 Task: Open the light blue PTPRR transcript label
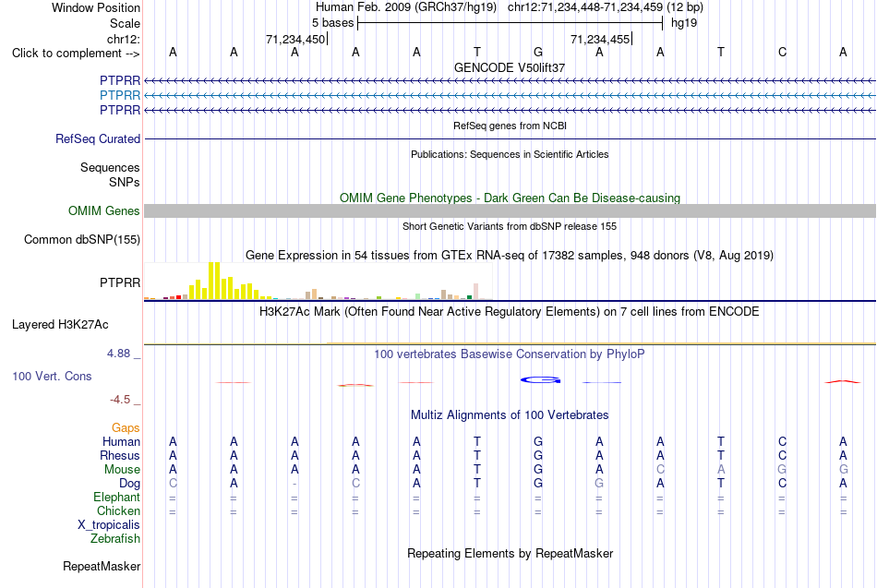[x=120, y=96]
